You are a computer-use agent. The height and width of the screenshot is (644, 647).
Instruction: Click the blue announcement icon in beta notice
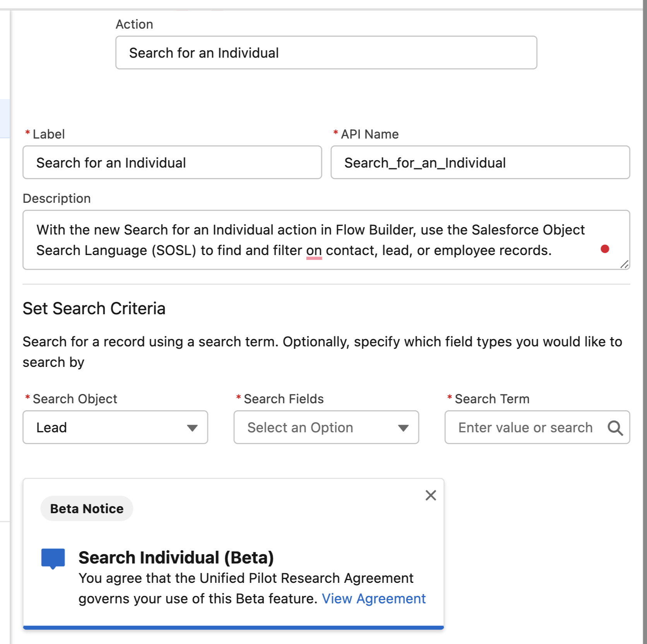[x=53, y=559]
